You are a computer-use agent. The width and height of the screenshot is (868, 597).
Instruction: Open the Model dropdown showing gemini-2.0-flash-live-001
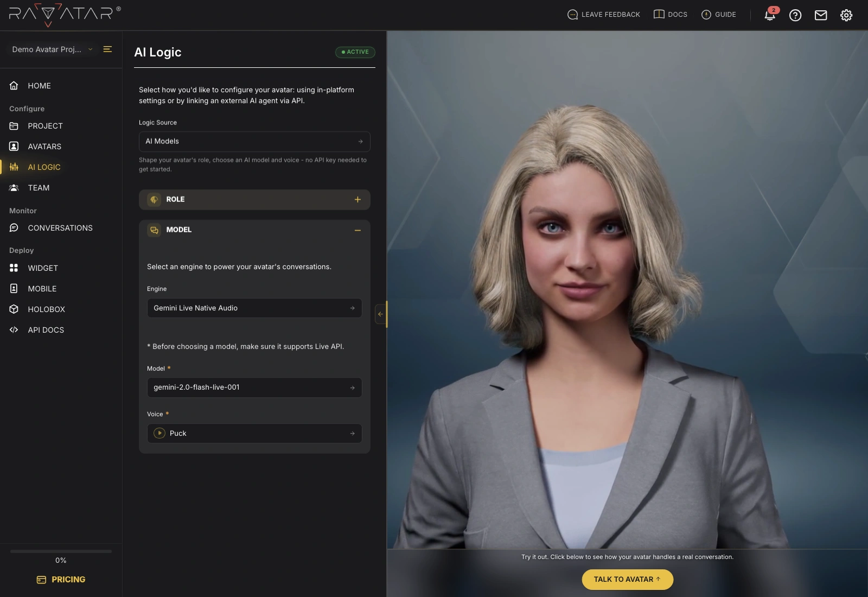point(254,388)
